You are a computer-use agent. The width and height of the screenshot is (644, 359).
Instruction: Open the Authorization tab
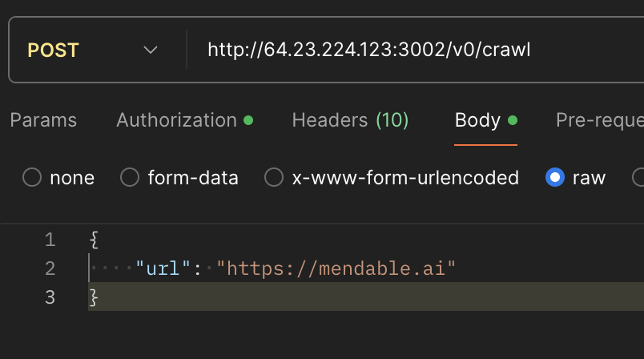click(x=176, y=120)
